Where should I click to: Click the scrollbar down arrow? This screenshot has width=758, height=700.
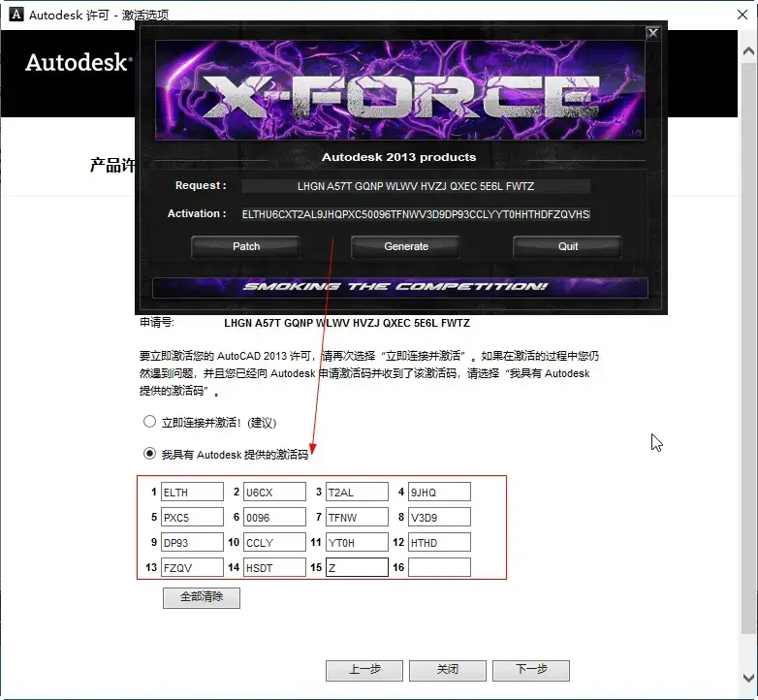coord(748,678)
